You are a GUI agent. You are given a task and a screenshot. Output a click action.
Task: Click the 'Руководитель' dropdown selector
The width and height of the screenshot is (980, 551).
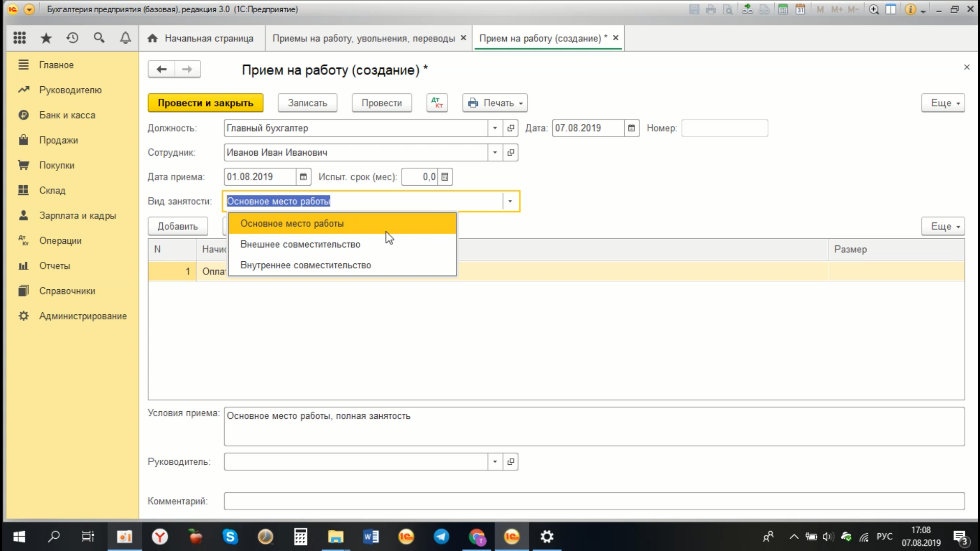click(495, 462)
